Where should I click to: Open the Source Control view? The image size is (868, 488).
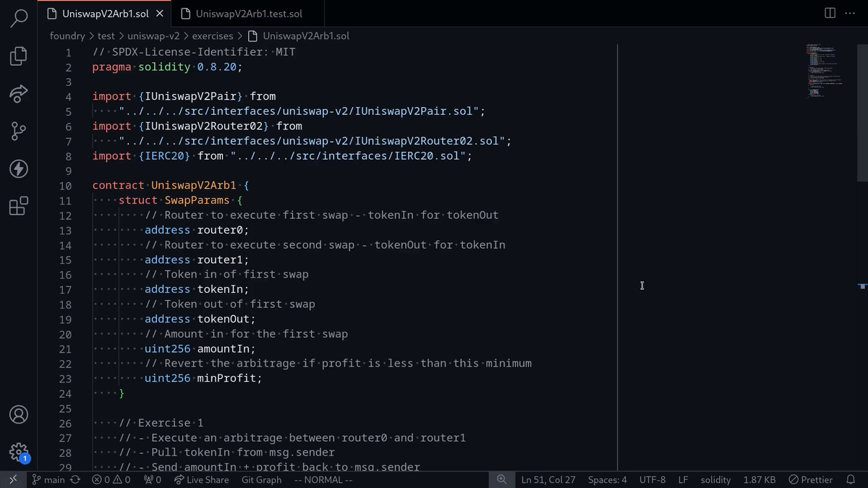(19, 131)
